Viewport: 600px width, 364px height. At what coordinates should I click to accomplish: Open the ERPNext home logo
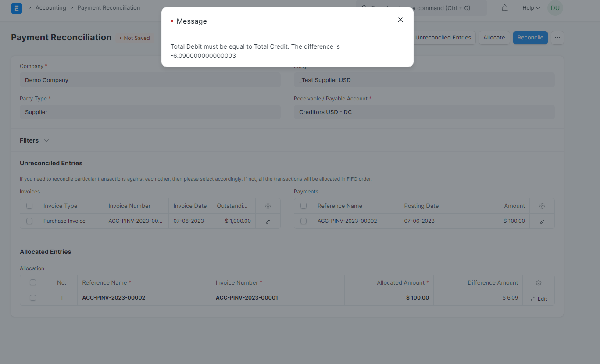[17, 8]
